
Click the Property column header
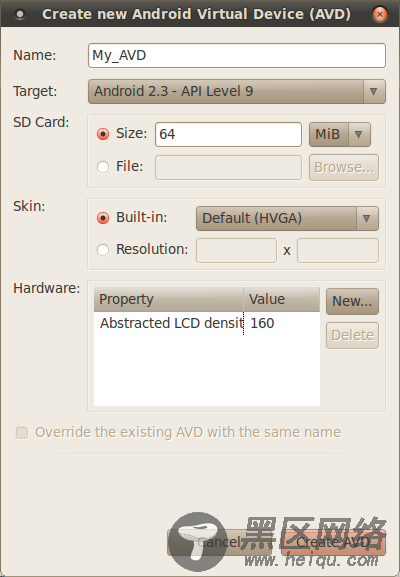pyautogui.click(x=169, y=300)
